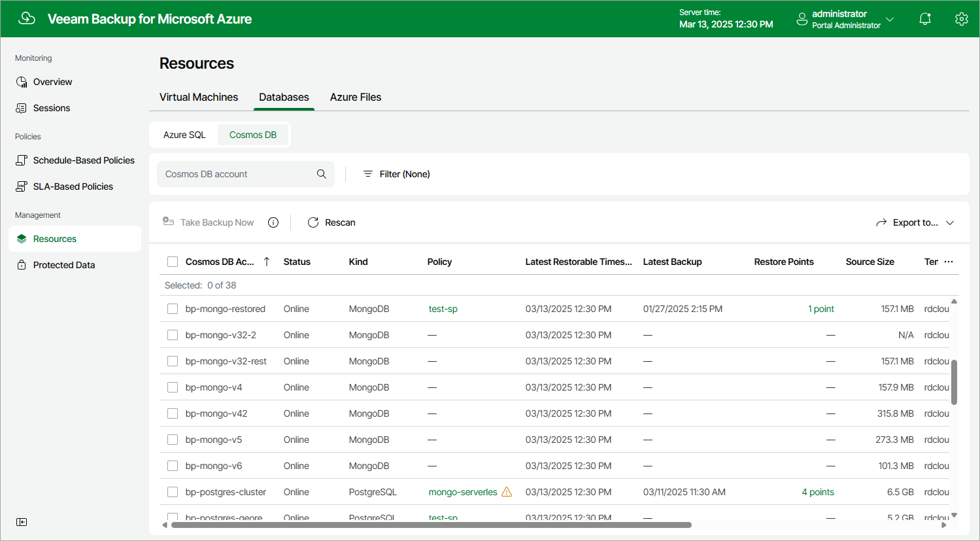The width and height of the screenshot is (980, 541).
Task: Click the Export arrow icon
Action: coord(881,222)
